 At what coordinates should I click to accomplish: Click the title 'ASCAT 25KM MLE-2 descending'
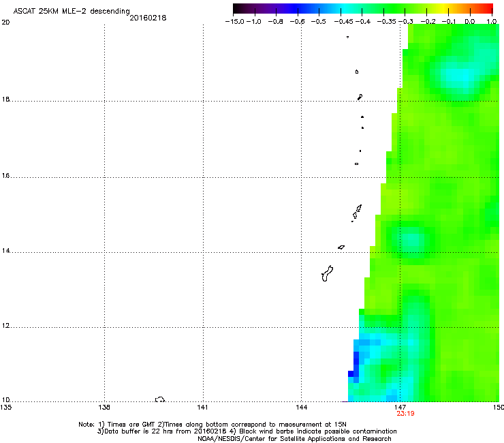72,12
